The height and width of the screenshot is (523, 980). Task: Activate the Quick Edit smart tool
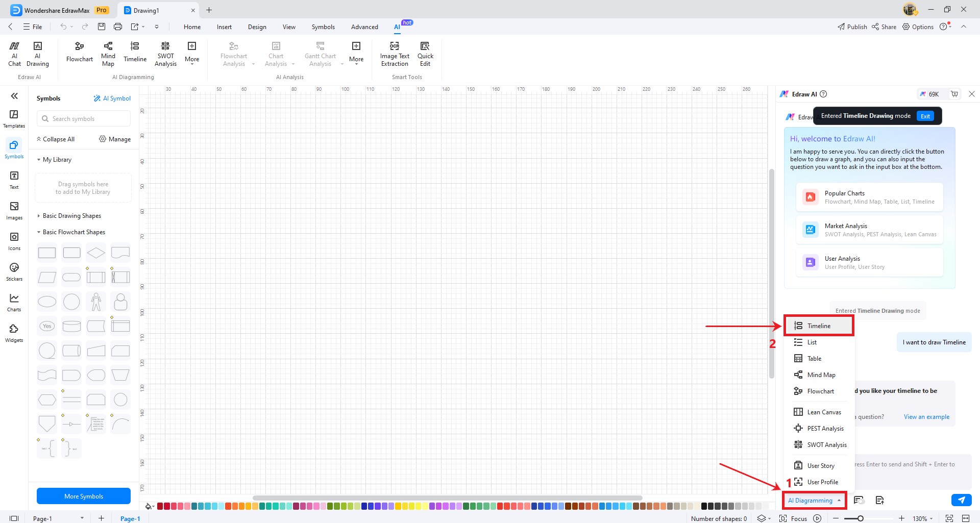click(x=425, y=54)
